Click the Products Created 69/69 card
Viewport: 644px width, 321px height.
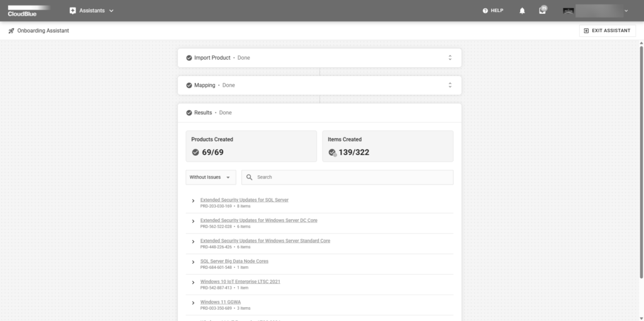[x=252, y=146]
